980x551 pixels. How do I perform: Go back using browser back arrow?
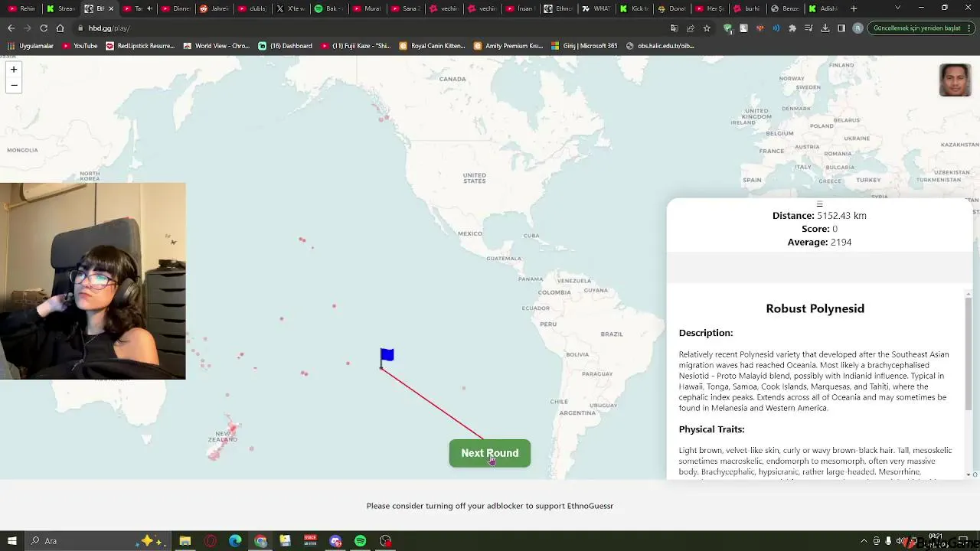click(11, 28)
